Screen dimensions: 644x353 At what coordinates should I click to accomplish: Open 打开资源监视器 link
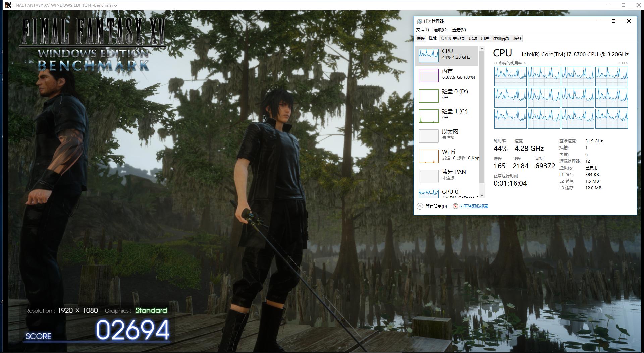coord(474,206)
